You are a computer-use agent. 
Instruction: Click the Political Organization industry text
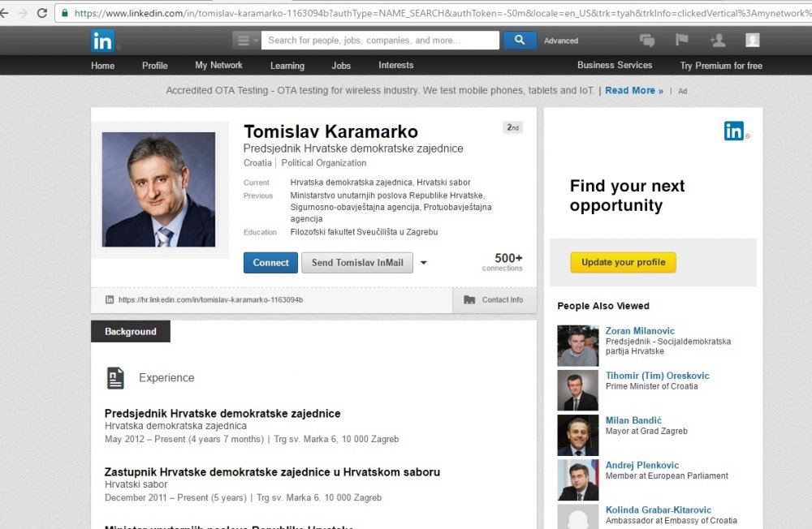[324, 163]
